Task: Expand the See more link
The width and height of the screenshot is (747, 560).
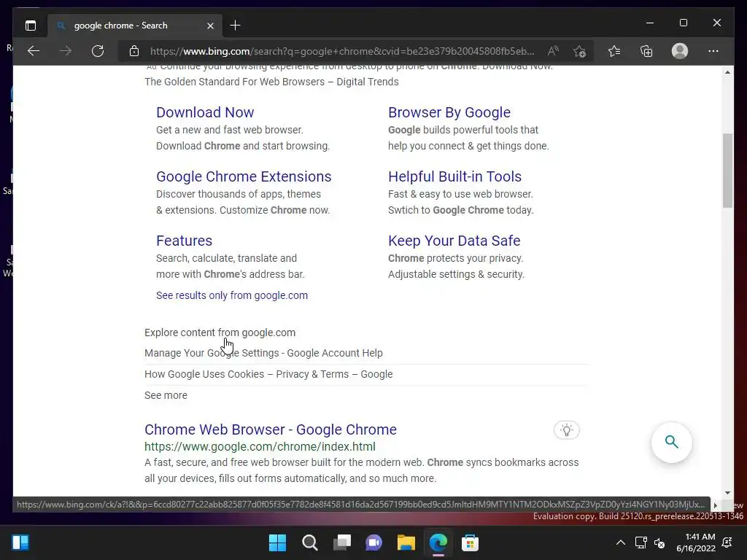Action: pos(166,395)
